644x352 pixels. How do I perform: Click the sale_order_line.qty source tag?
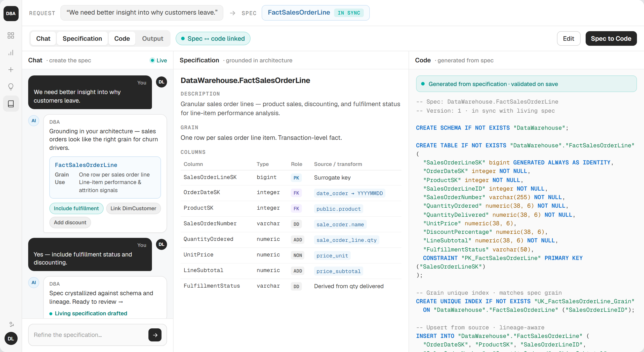346,240
